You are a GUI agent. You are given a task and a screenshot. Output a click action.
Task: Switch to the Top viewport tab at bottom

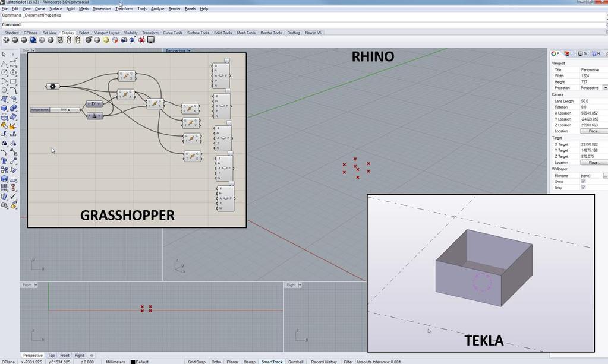(x=51, y=355)
